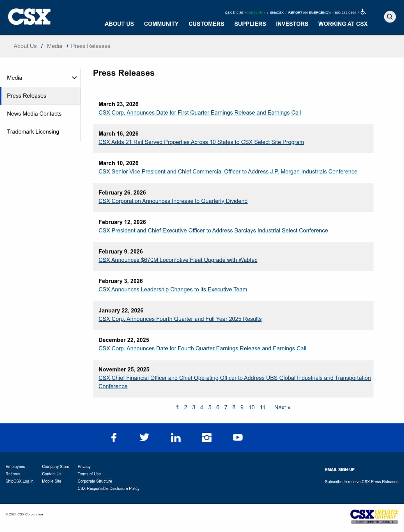Open the Investors navigation menu

[292, 24]
